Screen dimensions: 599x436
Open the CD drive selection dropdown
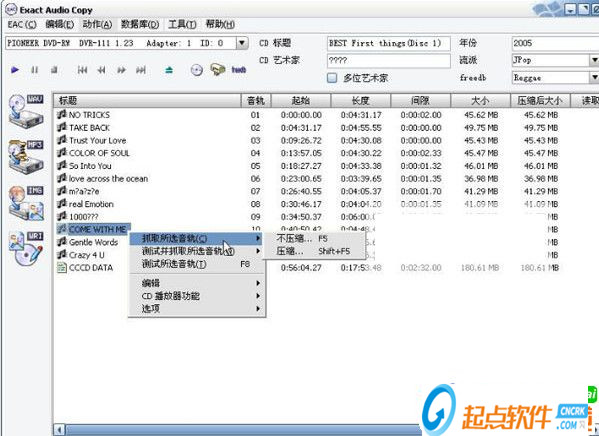(241, 43)
